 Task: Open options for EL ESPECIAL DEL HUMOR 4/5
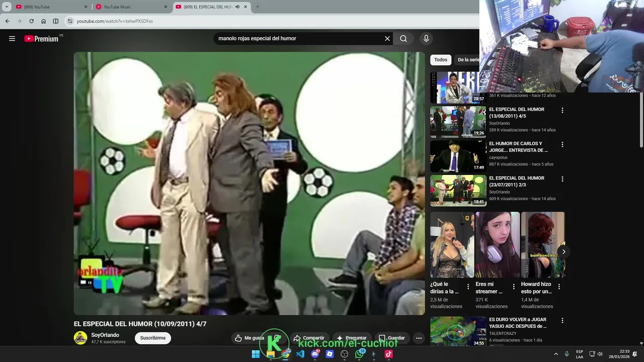point(562,110)
